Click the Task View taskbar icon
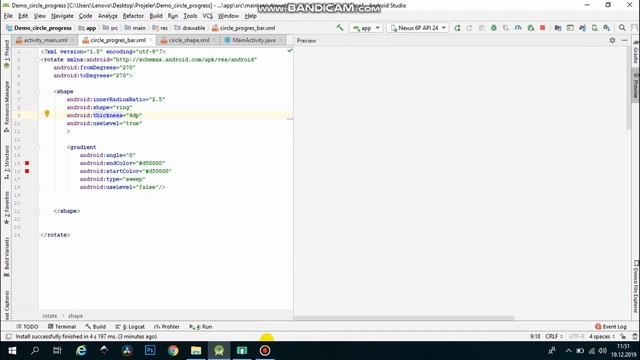Viewport: 640px width, 360px height. (x=58, y=351)
